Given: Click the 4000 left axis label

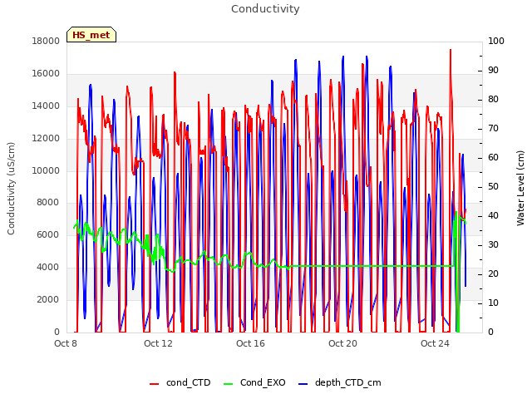Looking at the screenshot, I should coord(48,268).
